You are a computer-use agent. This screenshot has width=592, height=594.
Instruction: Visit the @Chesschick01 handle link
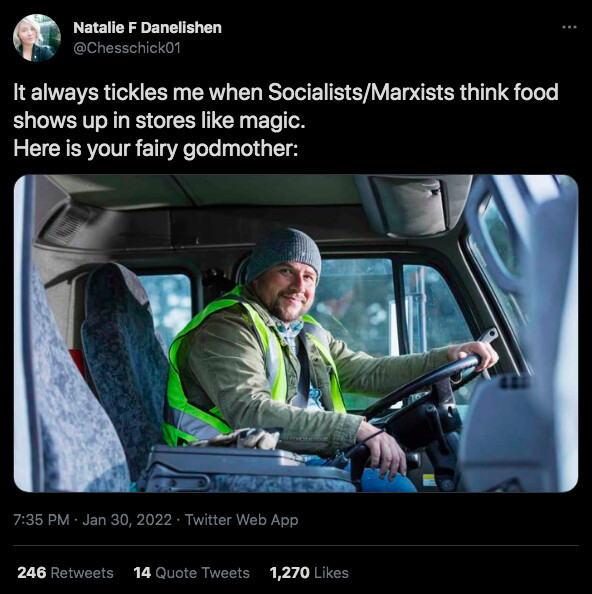tap(127, 48)
